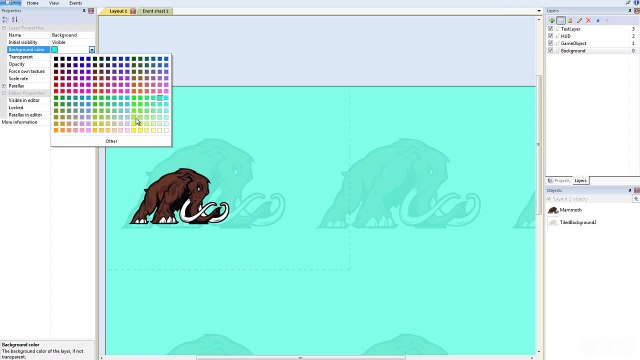The image size is (640, 360).
Task: Open the Home ribbon tab
Action: 33,3
